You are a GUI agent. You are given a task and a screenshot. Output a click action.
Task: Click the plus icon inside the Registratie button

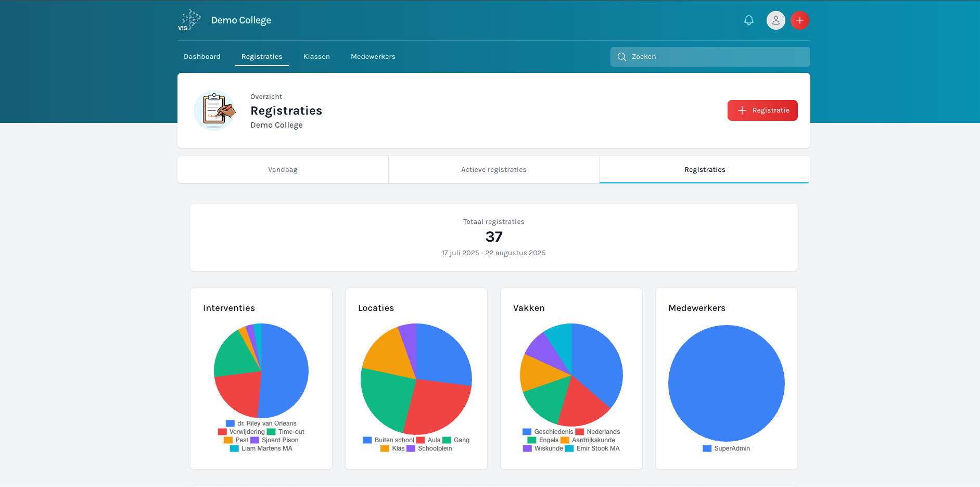742,110
